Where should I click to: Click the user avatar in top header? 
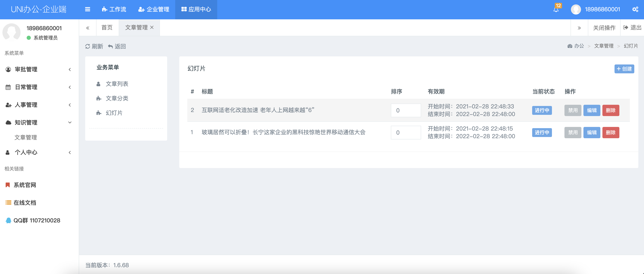pyautogui.click(x=576, y=9)
